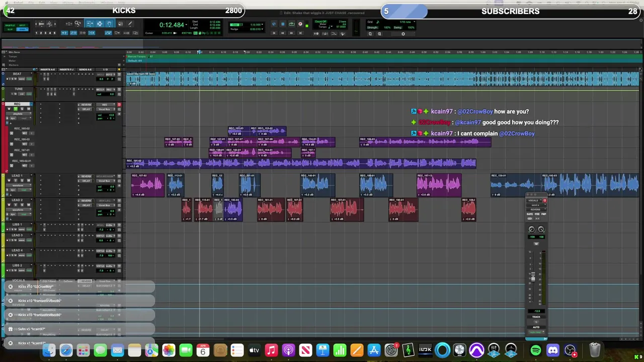
Task: Open Spotify from the dock
Action: (x=535, y=350)
